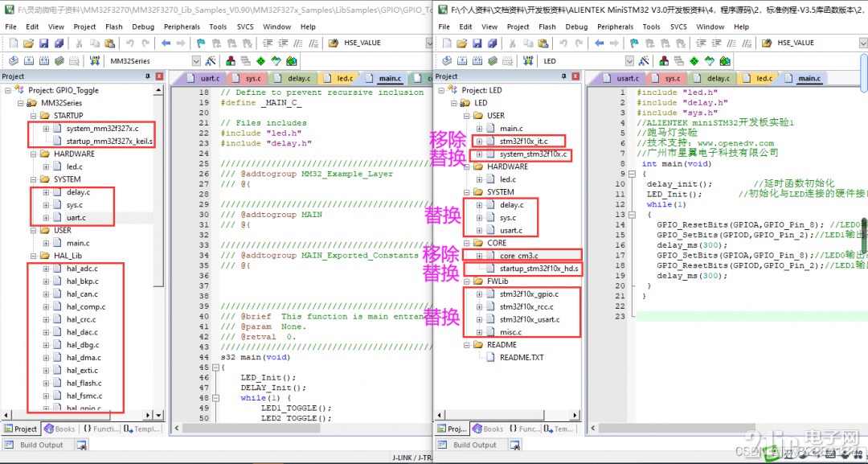Open MM32Series target dropdown
868x464 pixels.
[197, 61]
